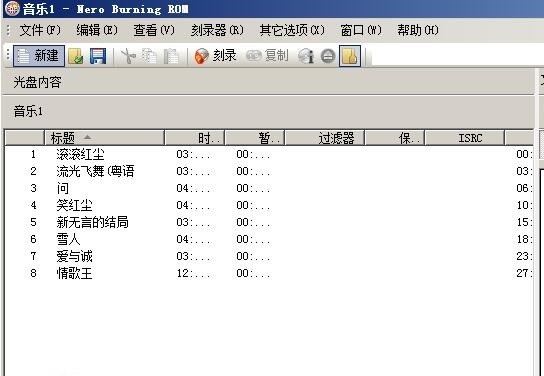This screenshot has height=376, width=544.
Task: Click the Burn (刻录) toolbar button
Action: pos(215,56)
